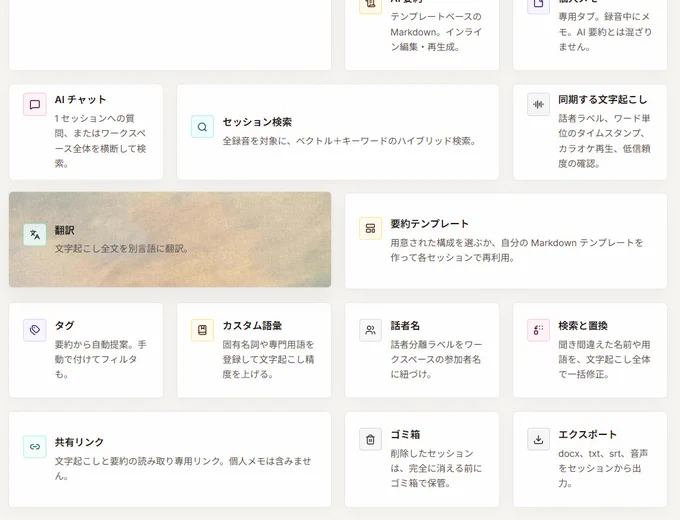Click the エクスポート download icon

(x=539, y=439)
